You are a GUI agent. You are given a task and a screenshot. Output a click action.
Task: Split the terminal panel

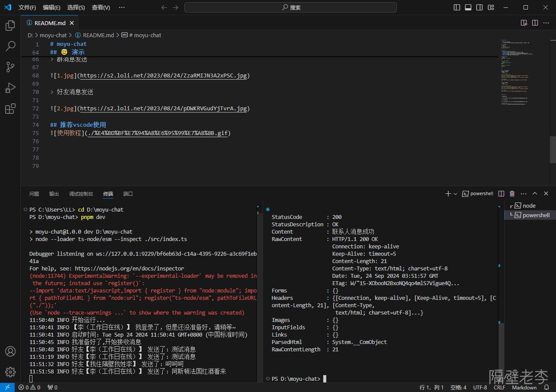click(x=501, y=194)
